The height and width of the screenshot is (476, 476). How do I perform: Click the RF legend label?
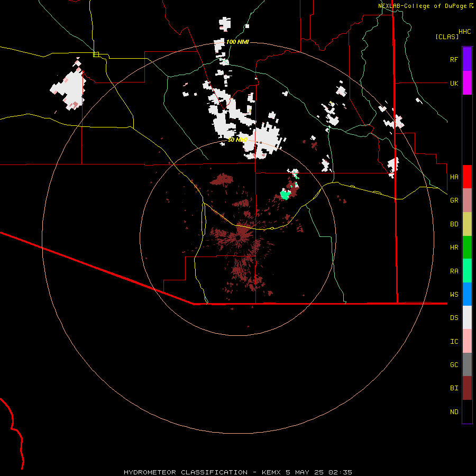pos(454,59)
